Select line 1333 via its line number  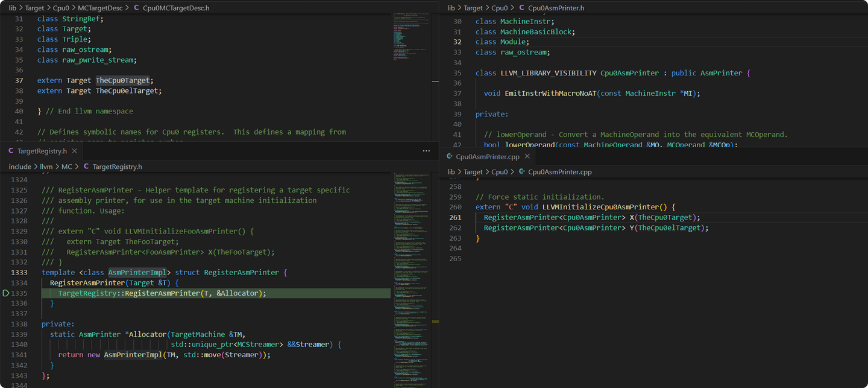click(x=19, y=273)
